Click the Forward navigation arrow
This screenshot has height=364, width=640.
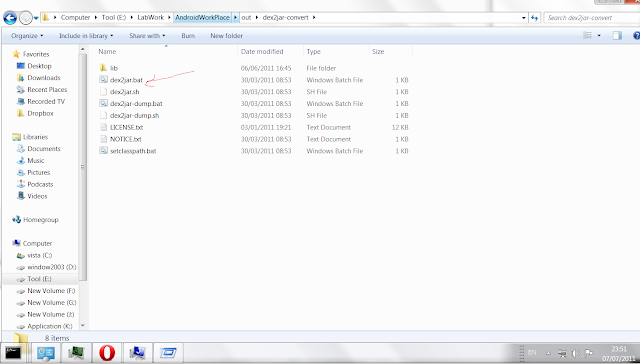click(x=26, y=18)
